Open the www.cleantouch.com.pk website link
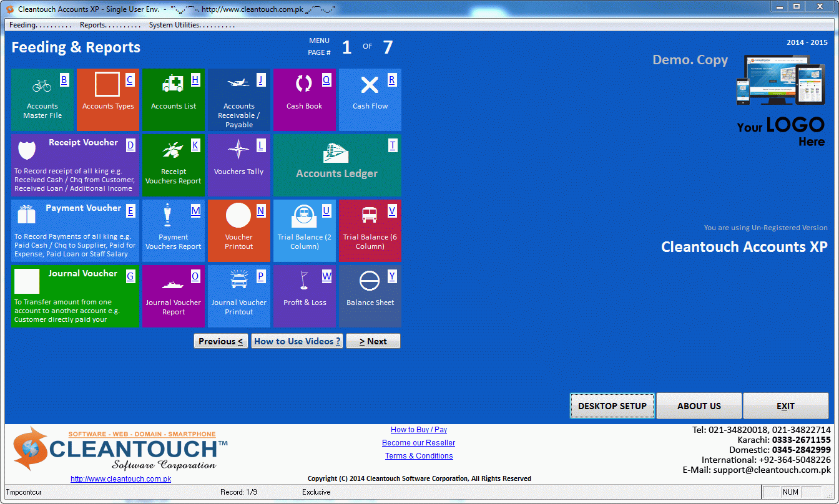The width and height of the screenshot is (839, 504). pos(120,479)
